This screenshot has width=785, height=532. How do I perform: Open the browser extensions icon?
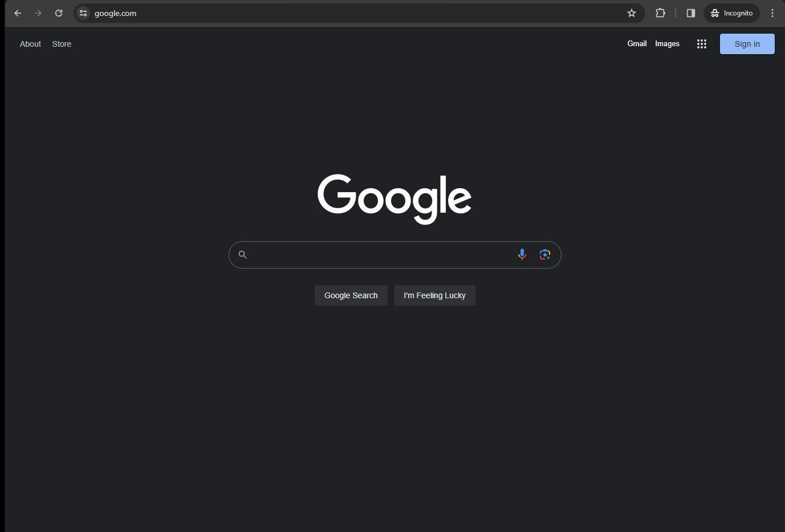click(x=660, y=13)
